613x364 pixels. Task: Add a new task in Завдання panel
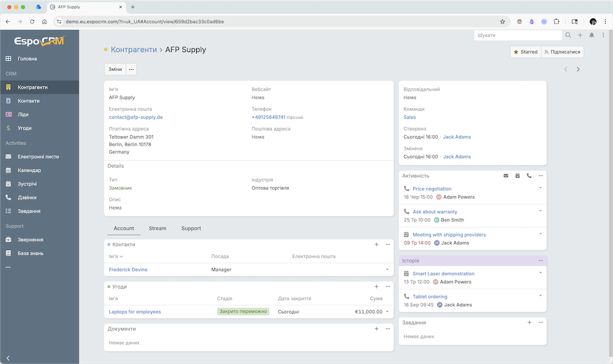pos(530,322)
